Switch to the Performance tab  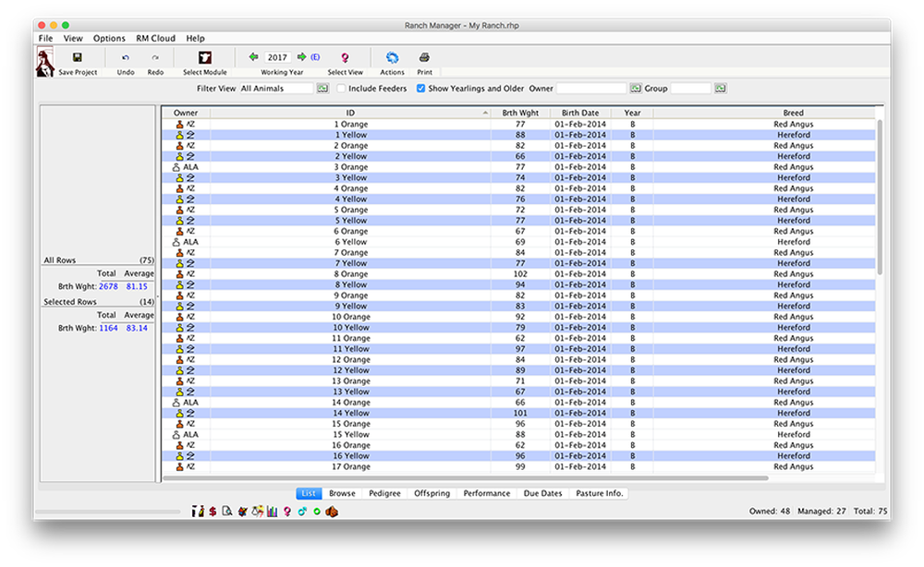click(x=487, y=493)
